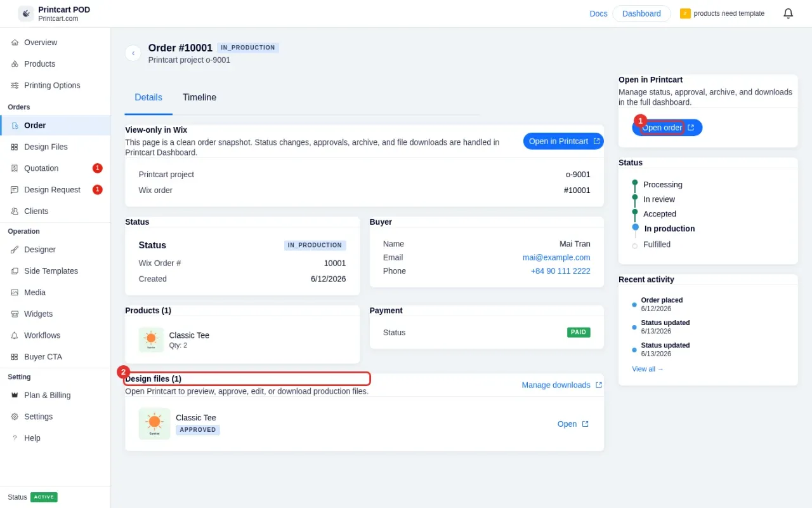This screenshot has height=508, width=812.
Task: Open Buyer CTA in the sidebar
Action: click(x=55, y=357)
